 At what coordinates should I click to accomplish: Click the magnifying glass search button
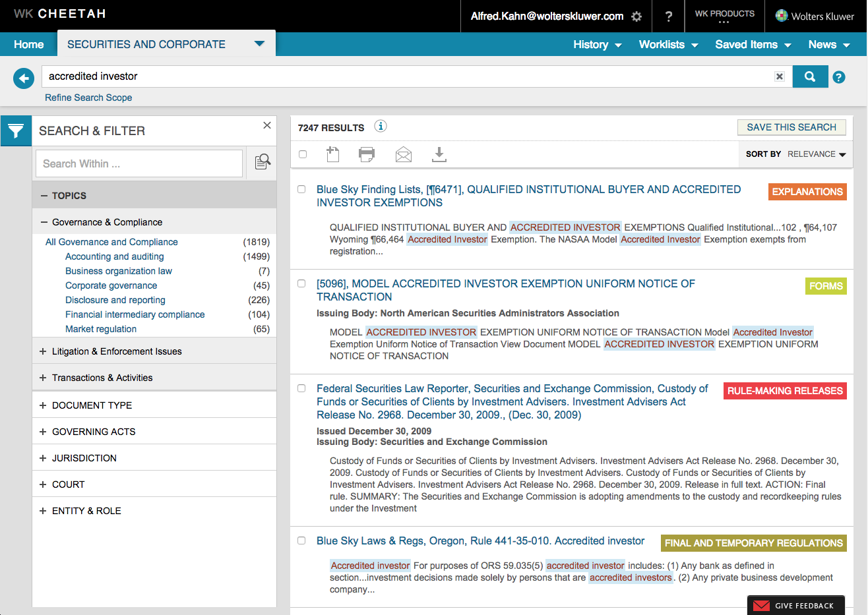click(x=809, y=76)
